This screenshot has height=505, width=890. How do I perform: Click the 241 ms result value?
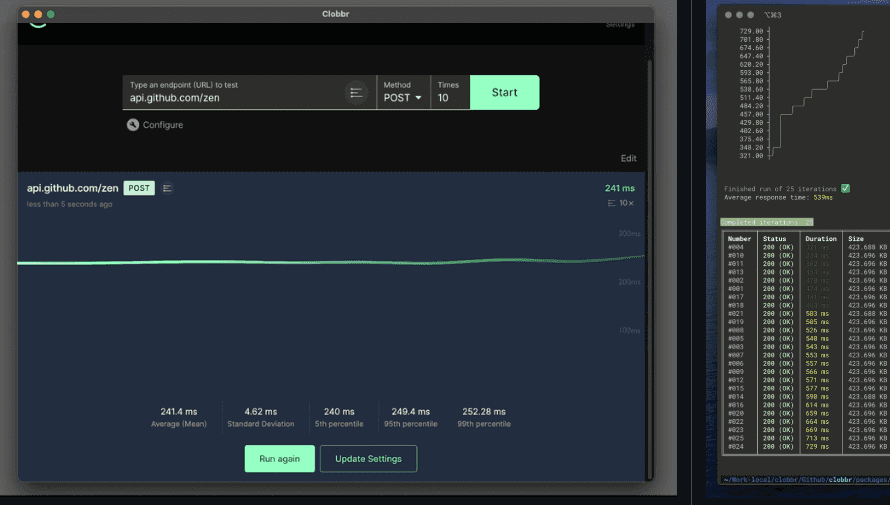click(x=620, y=188)
